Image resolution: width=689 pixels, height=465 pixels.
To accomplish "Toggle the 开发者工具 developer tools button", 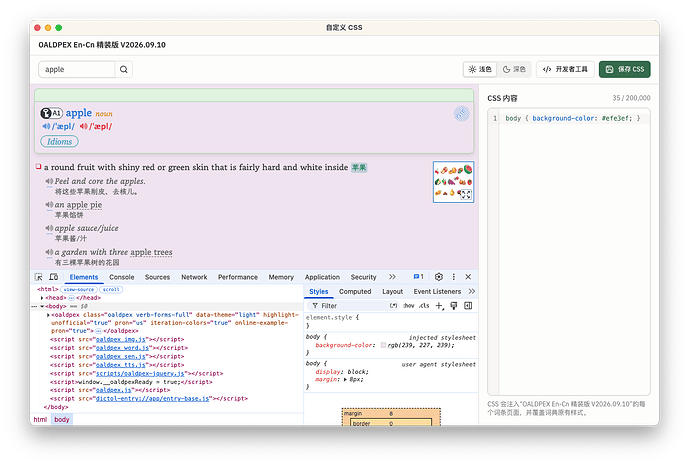I will click(565, 69).
